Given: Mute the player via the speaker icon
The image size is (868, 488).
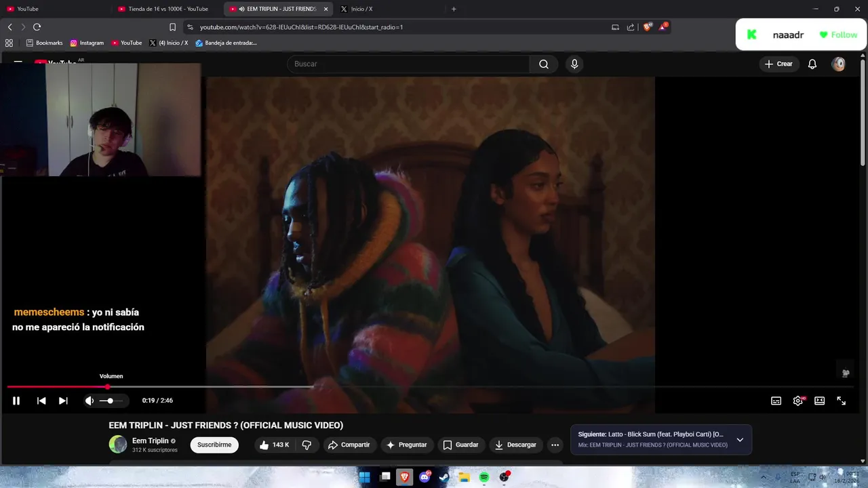Looking at the screenshot, I should point(89,401).
